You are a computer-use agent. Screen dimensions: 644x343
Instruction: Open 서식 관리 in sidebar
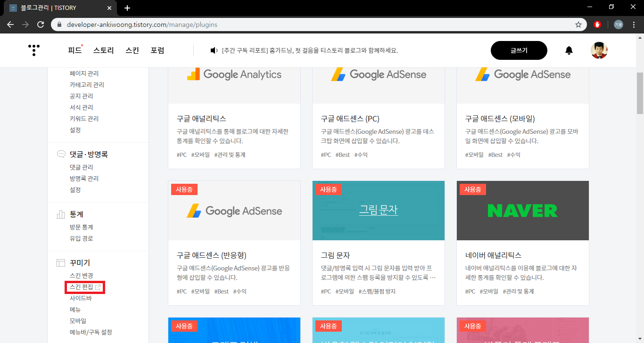81,107
